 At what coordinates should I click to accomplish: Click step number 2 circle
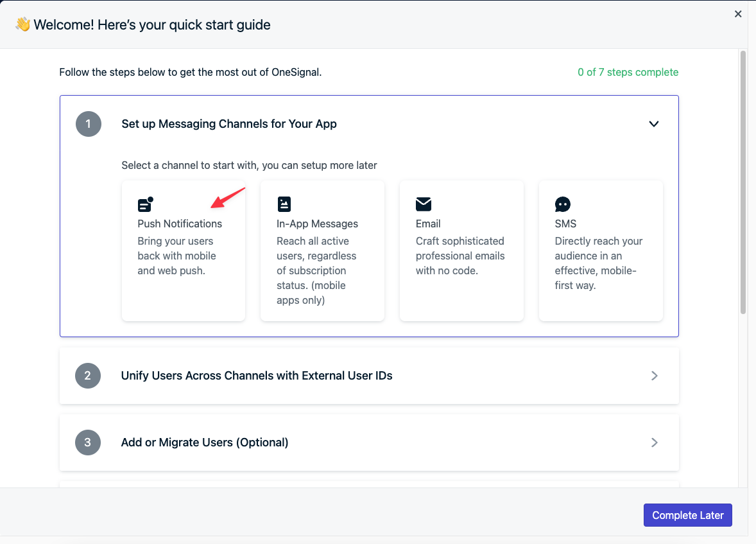(x=88, y=376)
